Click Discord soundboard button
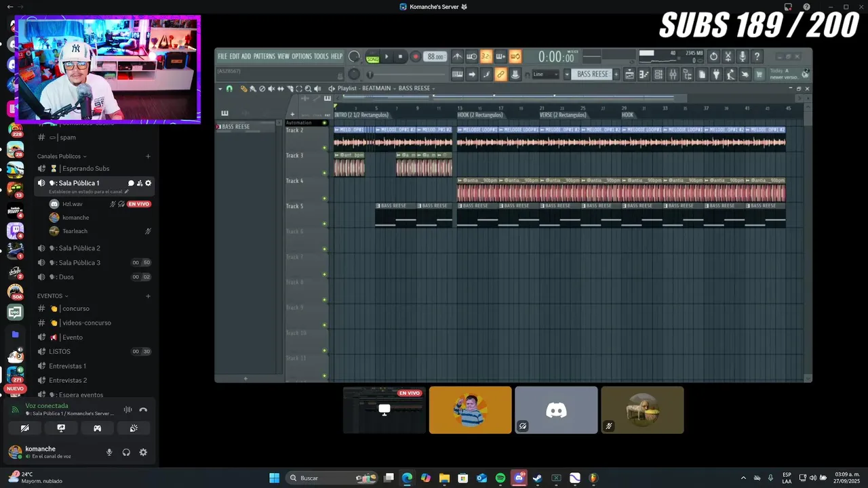 [x=134, y=428]
